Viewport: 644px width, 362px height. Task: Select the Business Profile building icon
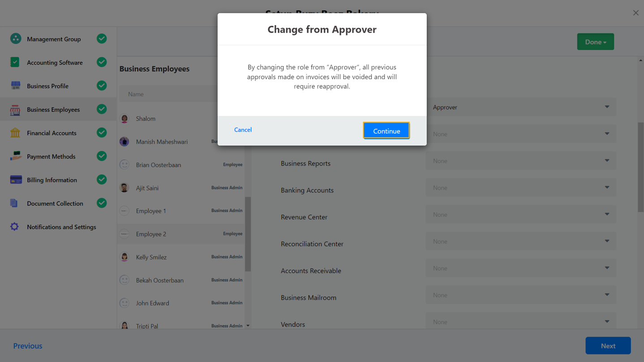pyautogui.click(x=16, y=85)
